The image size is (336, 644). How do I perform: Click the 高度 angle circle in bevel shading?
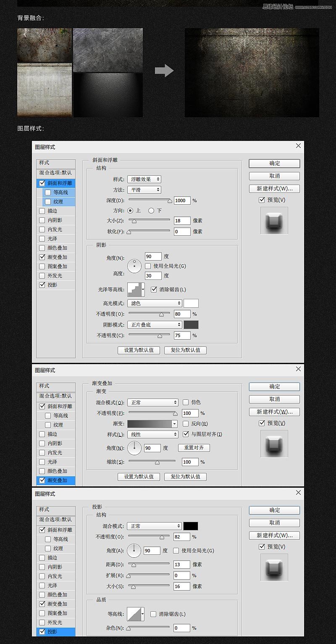pos(134,266)
